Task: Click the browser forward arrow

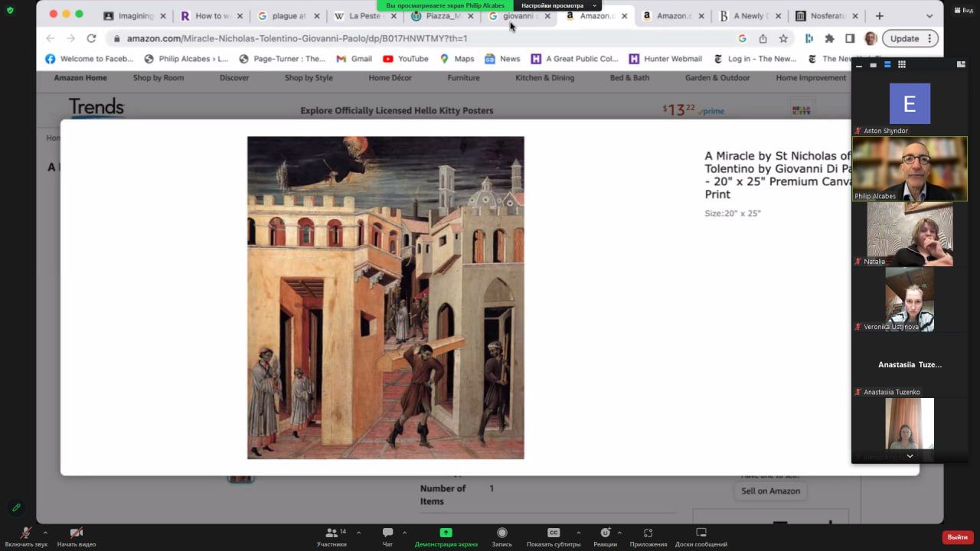Action: coord(70,38)
